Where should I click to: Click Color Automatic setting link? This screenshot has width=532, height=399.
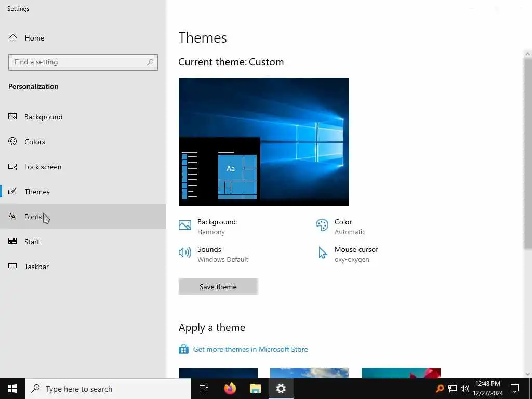point(341,227)
